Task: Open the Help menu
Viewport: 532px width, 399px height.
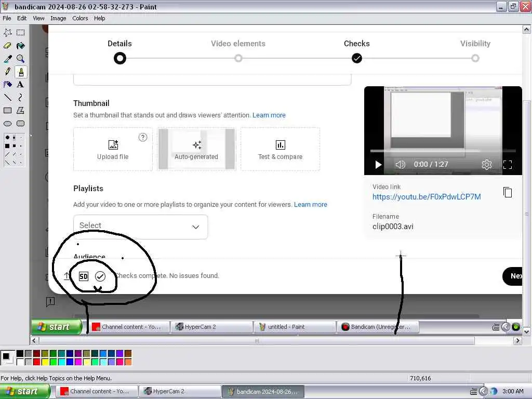Action: pyautogui.click(x=99, y=18)
